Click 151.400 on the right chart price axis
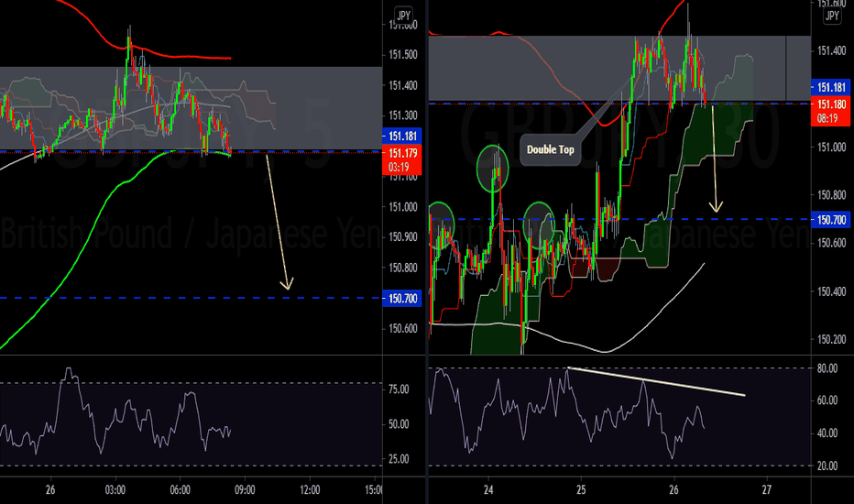This screenshot has height=504, width=854. pos(832,51)
